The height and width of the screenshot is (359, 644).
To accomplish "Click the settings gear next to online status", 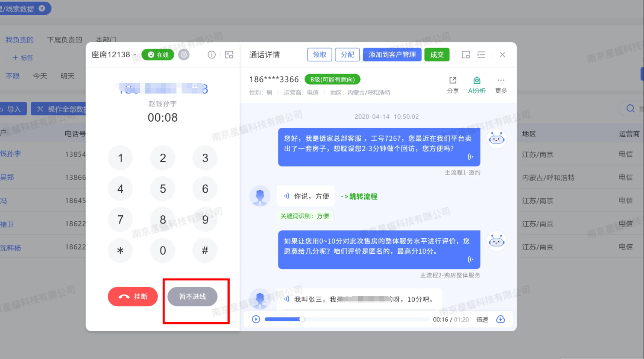I will (x=184, y=55).
